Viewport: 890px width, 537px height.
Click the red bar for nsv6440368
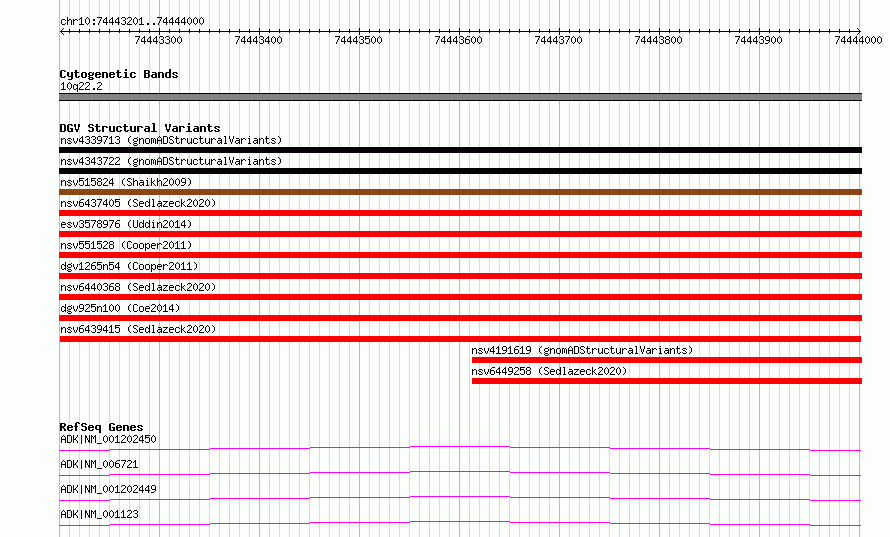tap(460, 297)
